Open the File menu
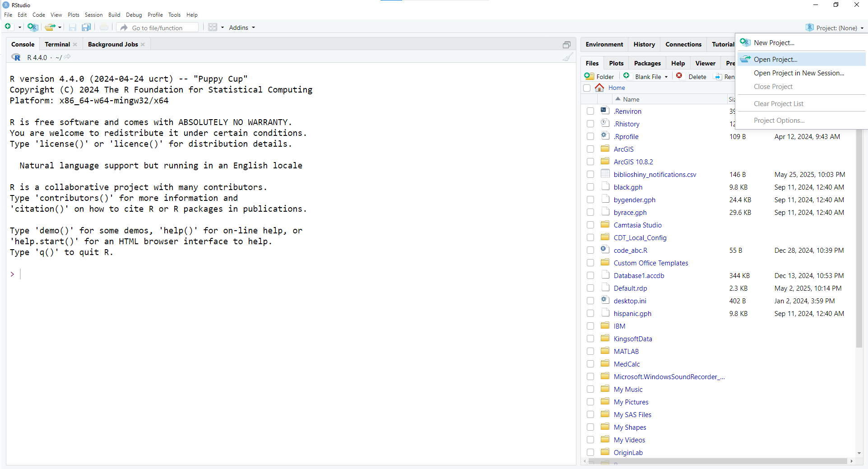This screenshot has width=868, height=469. (x=8, y=15)
